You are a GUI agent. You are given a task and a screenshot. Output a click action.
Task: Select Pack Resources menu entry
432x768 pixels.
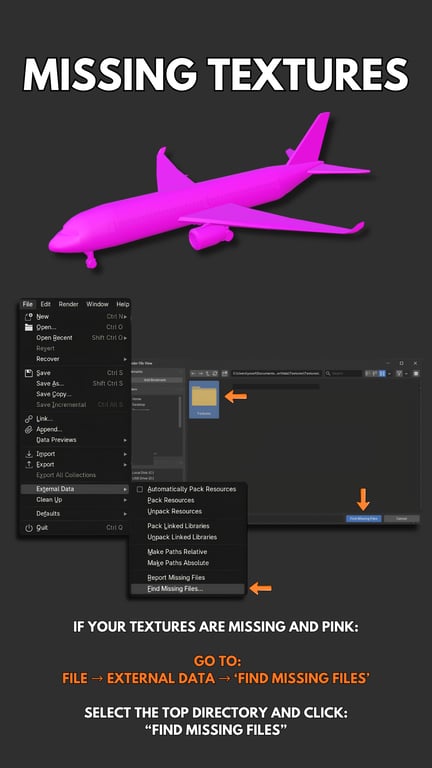(188, 500)
